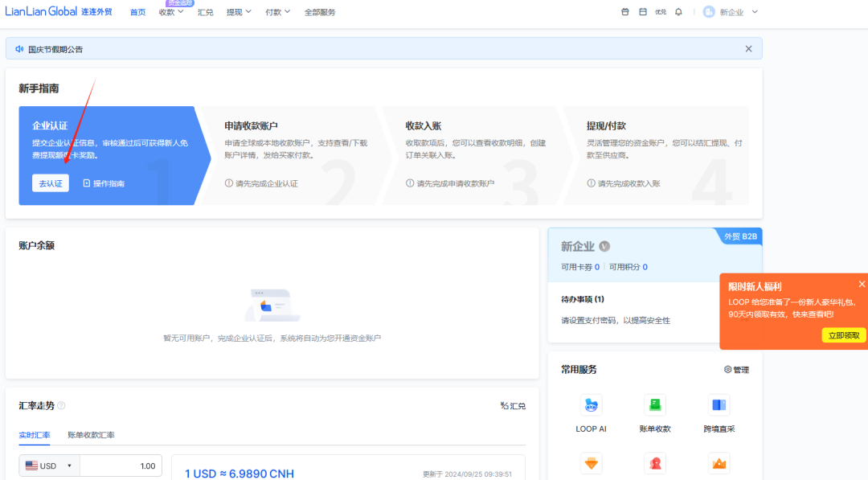Open the USD currency selector
Image resolution: width=868 pixels, height=480 pixels.
(x=49, y=466)
